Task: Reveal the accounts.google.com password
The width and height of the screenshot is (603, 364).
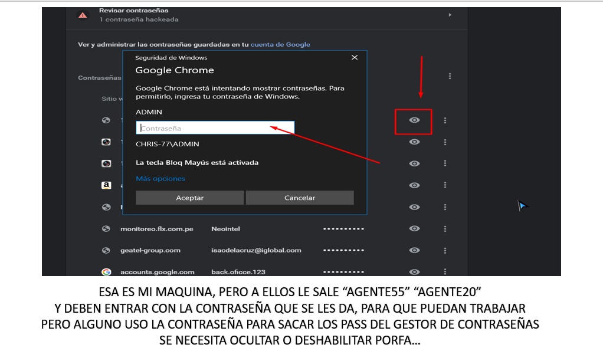Action: pyautogui.click(x=414, y=272)
